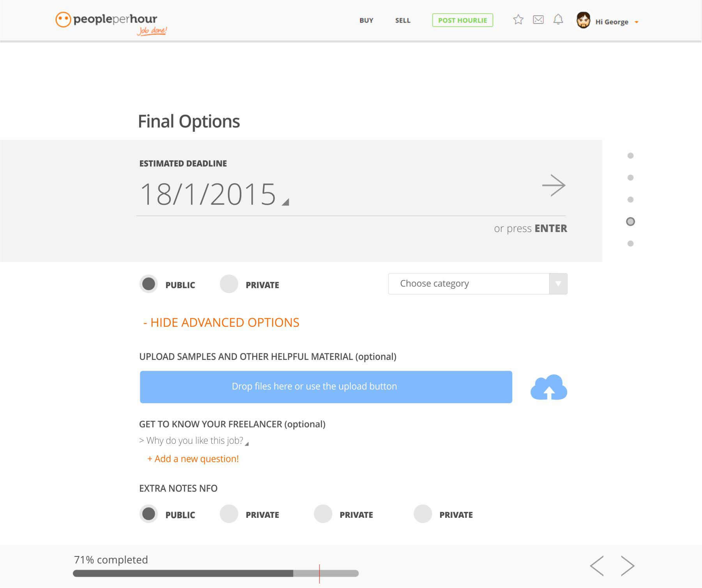Viewport: 702px width, 588px height.
Task: Select the Private radio button below the deadline
Action: pyautogui.click(x=229, y=284)
